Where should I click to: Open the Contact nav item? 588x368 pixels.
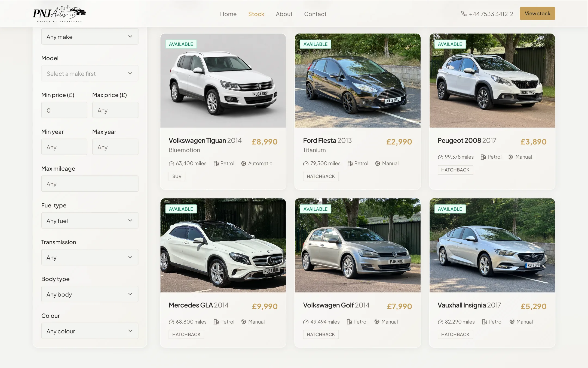pyautogui.click(x=315, y=14)
